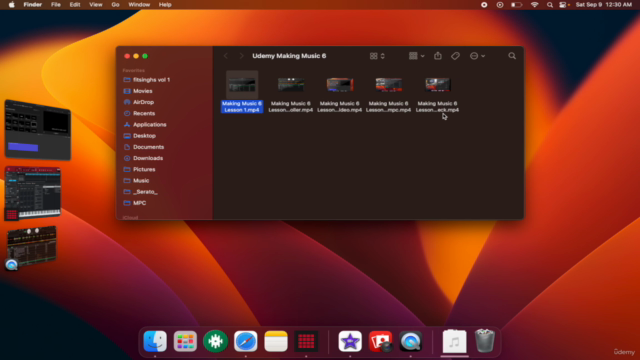Viewport: 640px width, 360px height.
Task: Select the Lesson...ideo.mp4 file
Action: [340, 94]
